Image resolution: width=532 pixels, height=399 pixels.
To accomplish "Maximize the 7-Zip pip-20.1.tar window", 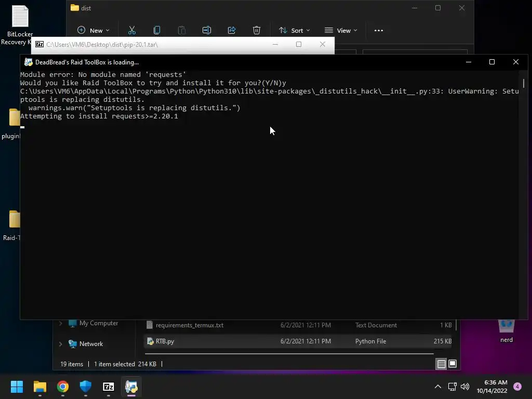I will pos(299,45).
